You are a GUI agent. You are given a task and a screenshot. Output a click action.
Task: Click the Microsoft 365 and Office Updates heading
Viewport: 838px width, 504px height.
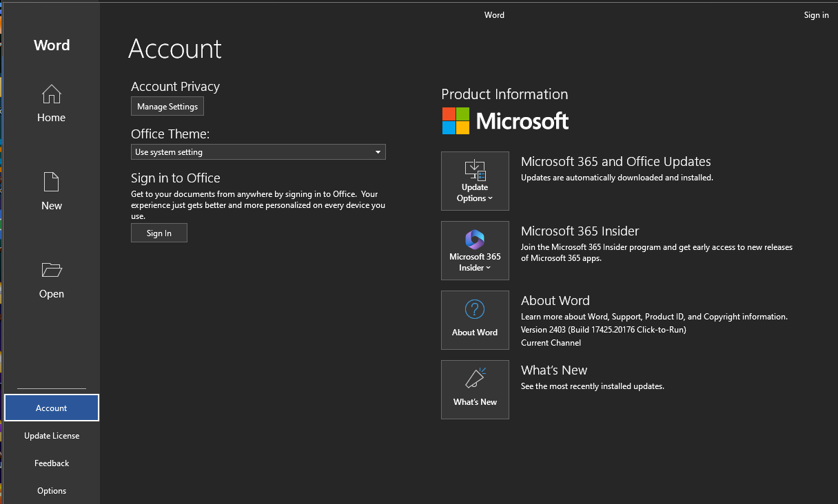616,162
